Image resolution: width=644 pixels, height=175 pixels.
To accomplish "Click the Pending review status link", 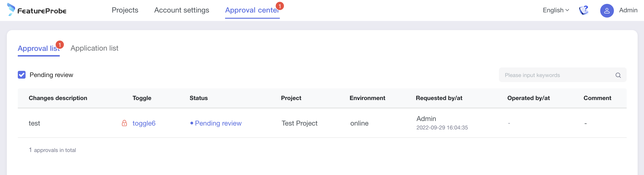I will pyautogui.click(x=218, y=123).
